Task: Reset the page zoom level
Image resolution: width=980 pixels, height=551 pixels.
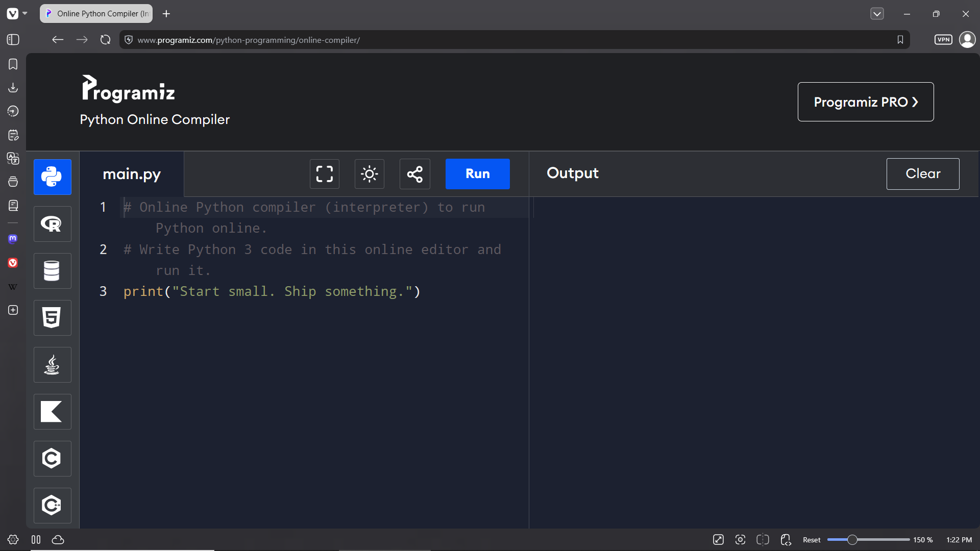Action: tap(812, 540)
